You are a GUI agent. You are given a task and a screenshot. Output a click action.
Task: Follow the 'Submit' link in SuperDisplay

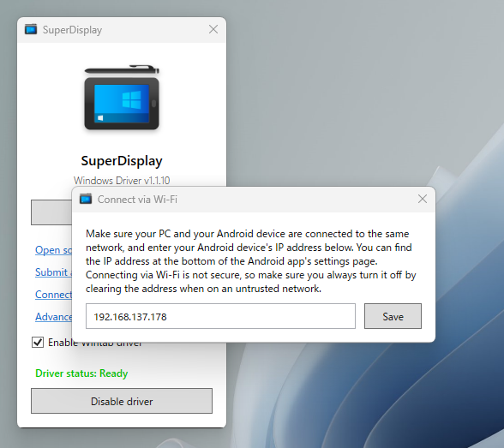pyautogui.click(x=53, y=272)
